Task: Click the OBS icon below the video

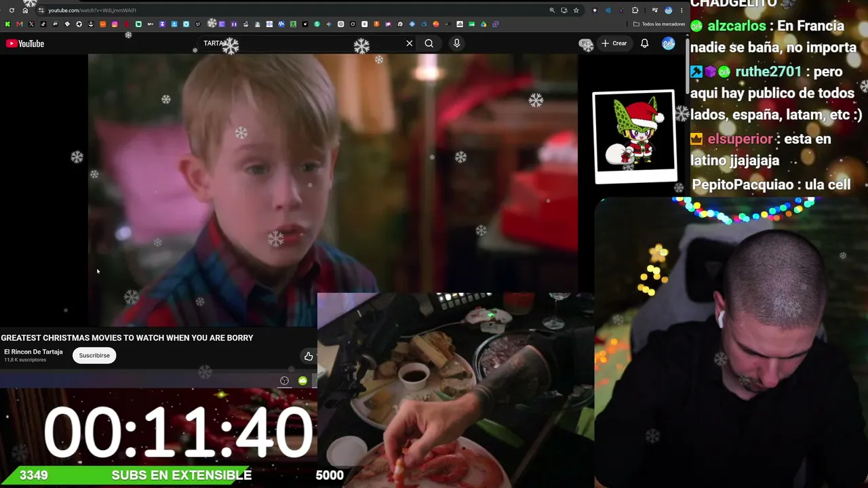Action: [285, 381]
